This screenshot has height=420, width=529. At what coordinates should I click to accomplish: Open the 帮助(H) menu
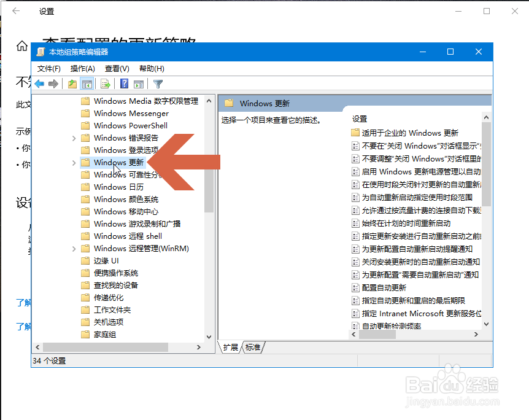[x=152, y=69]
